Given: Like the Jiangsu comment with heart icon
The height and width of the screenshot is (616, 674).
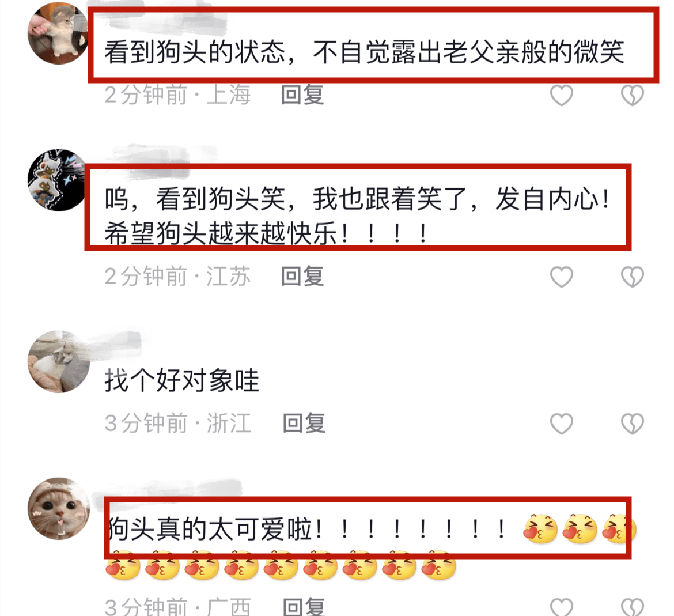Looking at the screenshot, I should pyautogui.click(x=562, y=277).
